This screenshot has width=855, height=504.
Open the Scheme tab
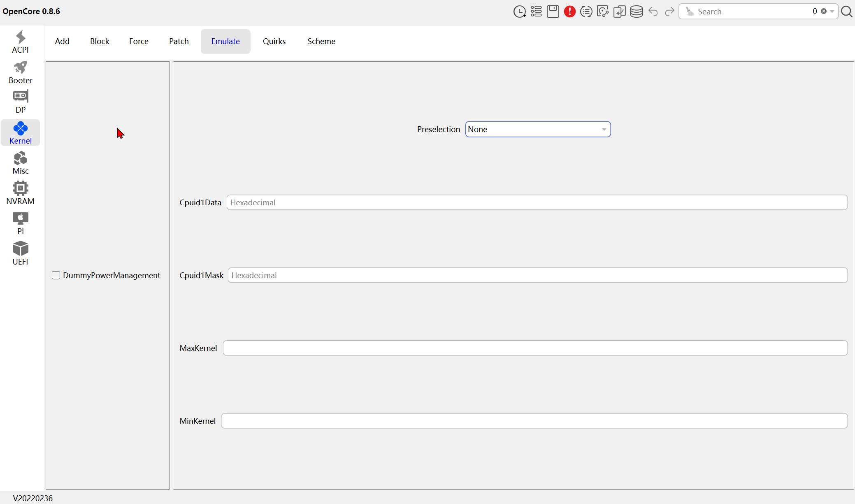(x=321, y=41)
